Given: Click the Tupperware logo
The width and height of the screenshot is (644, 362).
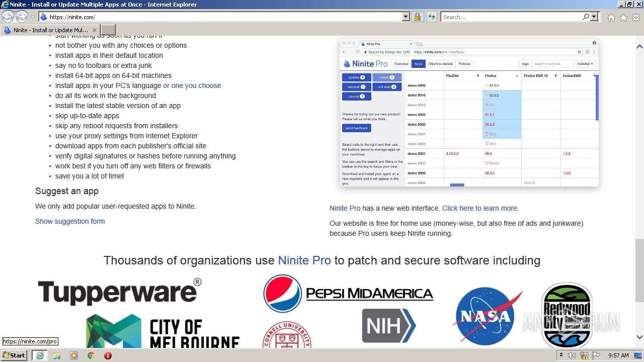Looking at the screenshot, I should pyautogui.click(x=120, y=292).
